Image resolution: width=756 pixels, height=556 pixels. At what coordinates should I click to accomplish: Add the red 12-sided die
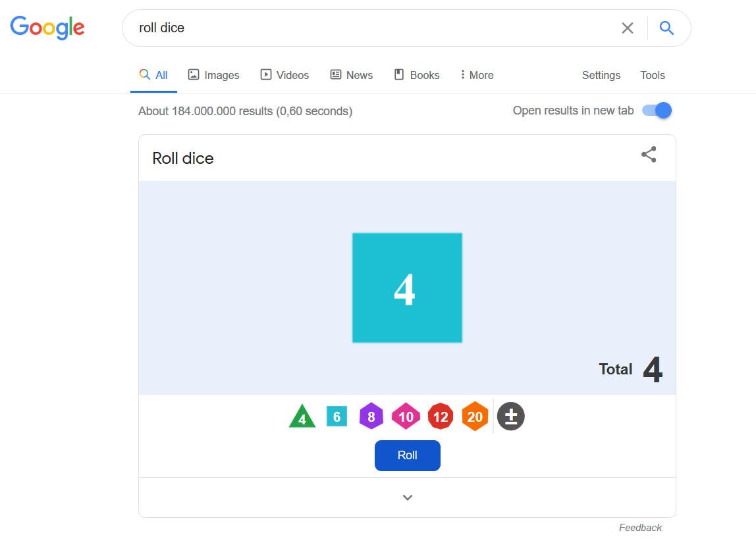(441, 417)
